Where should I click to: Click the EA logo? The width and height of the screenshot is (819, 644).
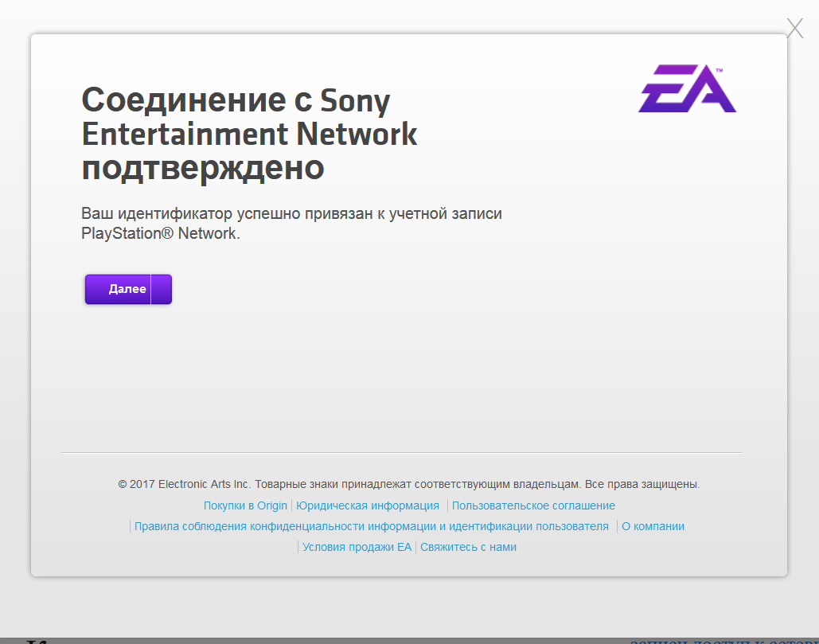(x=687, y=88)
